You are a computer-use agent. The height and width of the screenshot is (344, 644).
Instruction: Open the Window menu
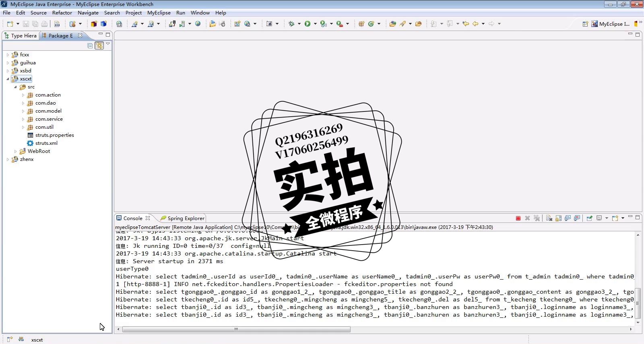click(200, 12)
